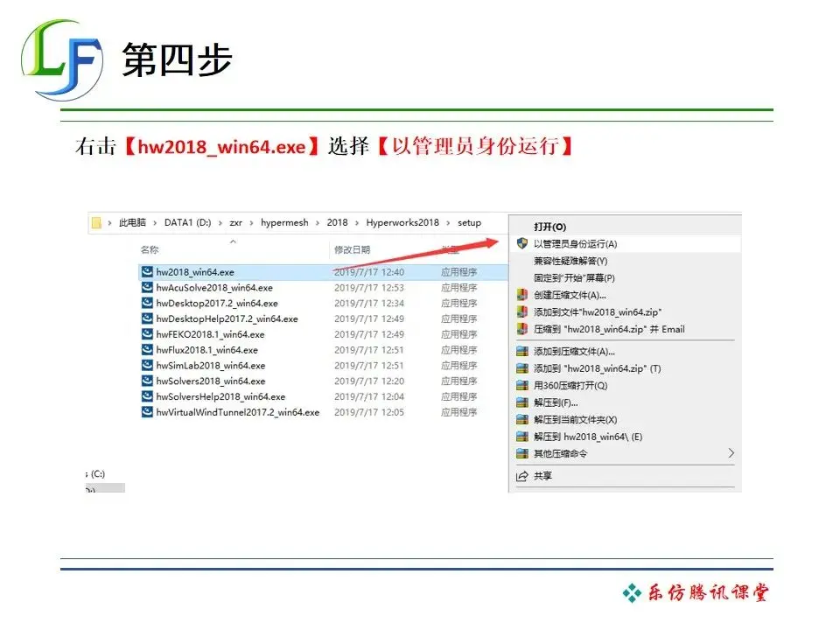Select the hwDesktop2017.2_win64.exe file icon
This screenshot has width=840, height=630.
[147, 304]
